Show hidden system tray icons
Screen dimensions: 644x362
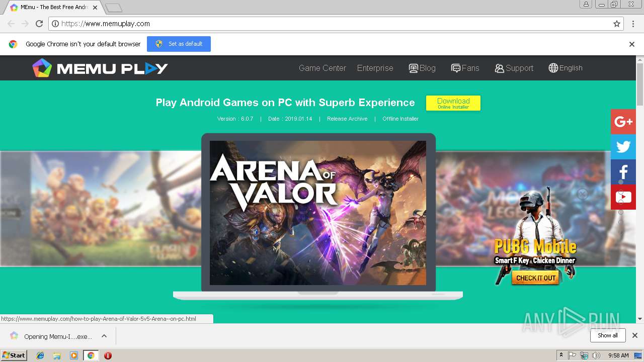561,355
